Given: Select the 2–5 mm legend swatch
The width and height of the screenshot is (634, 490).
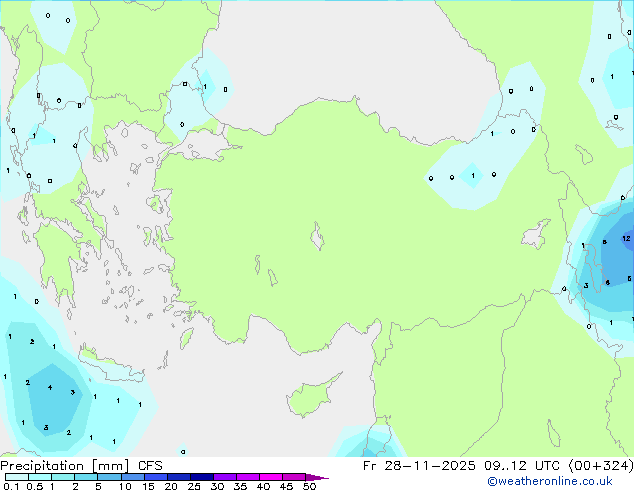Looking at the screenshot, I should (86, 477).
